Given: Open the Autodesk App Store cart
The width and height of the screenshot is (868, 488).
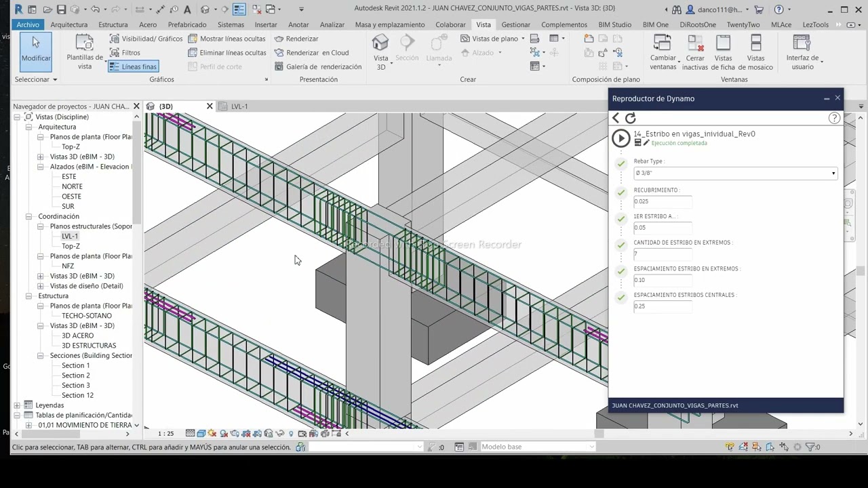Looking at the screenshot, I should 759,9.
